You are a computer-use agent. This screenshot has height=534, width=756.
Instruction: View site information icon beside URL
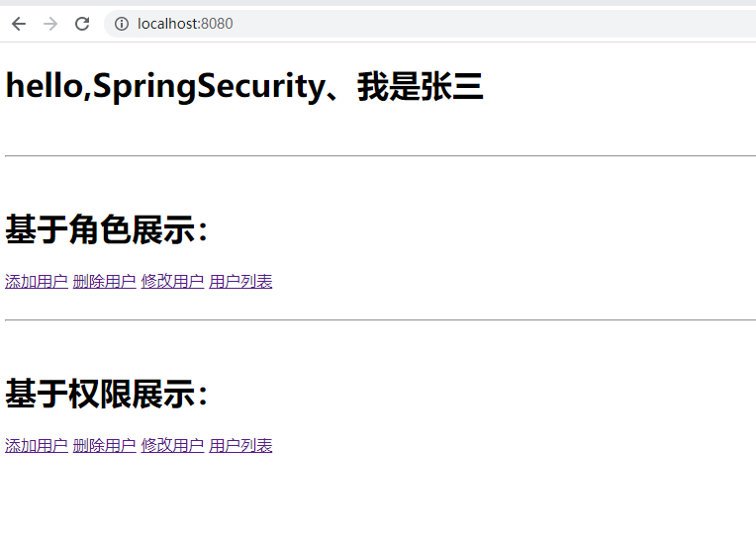pos(122,24)
